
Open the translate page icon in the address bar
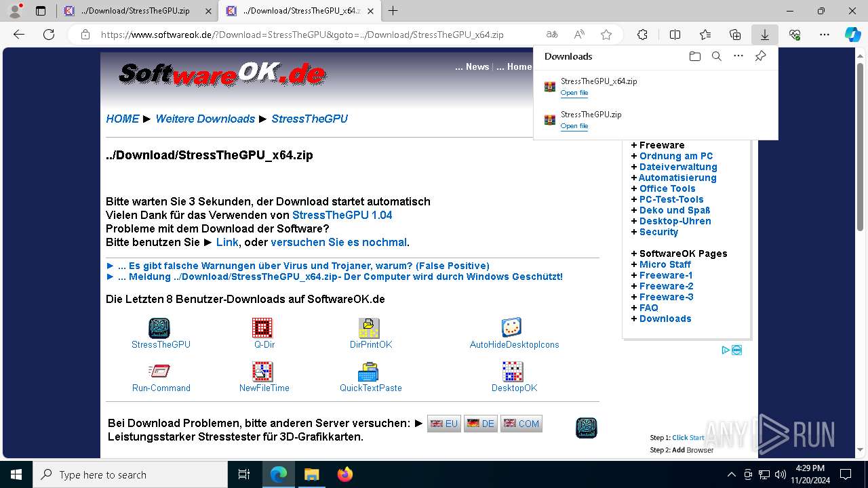click(552, 35)
